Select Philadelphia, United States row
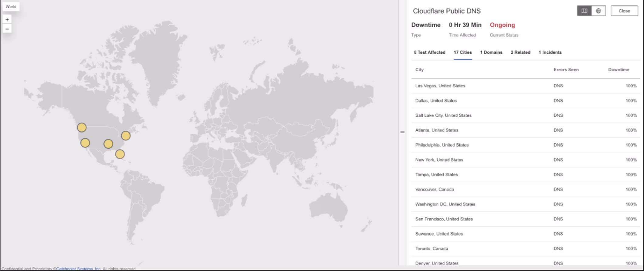 pyautogui.click(x=525, y=145)
